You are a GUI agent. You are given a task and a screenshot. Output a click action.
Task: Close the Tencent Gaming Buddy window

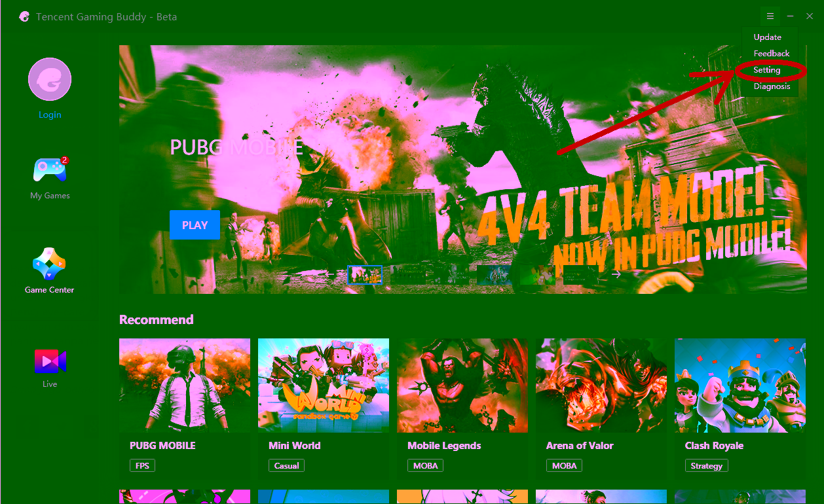click(x=810, y=16)
